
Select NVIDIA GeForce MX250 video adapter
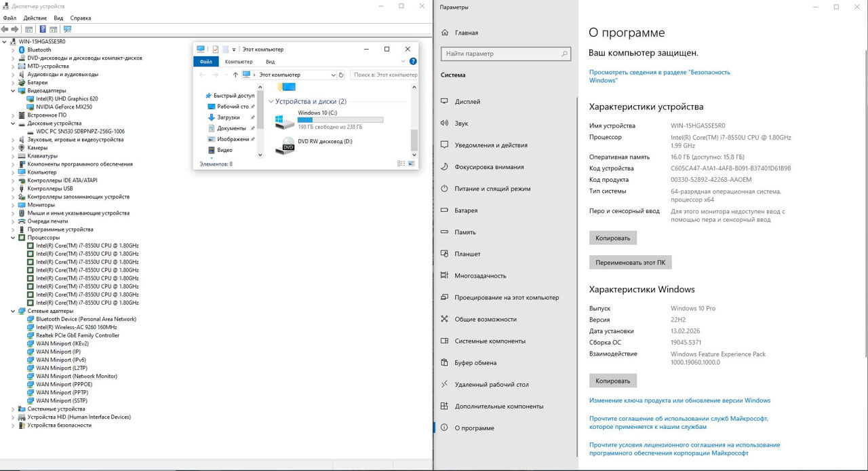click(x=64, y=107)
